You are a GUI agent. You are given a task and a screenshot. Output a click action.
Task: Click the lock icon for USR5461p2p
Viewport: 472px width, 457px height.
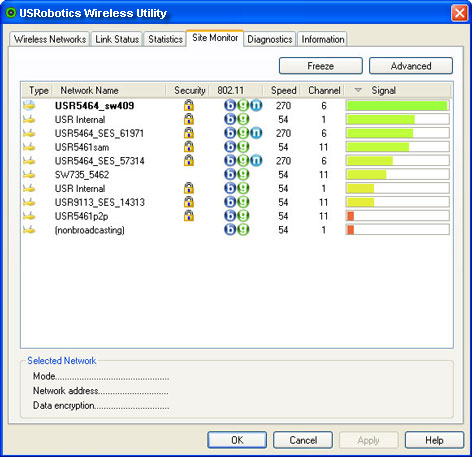(x=189, y=216)
